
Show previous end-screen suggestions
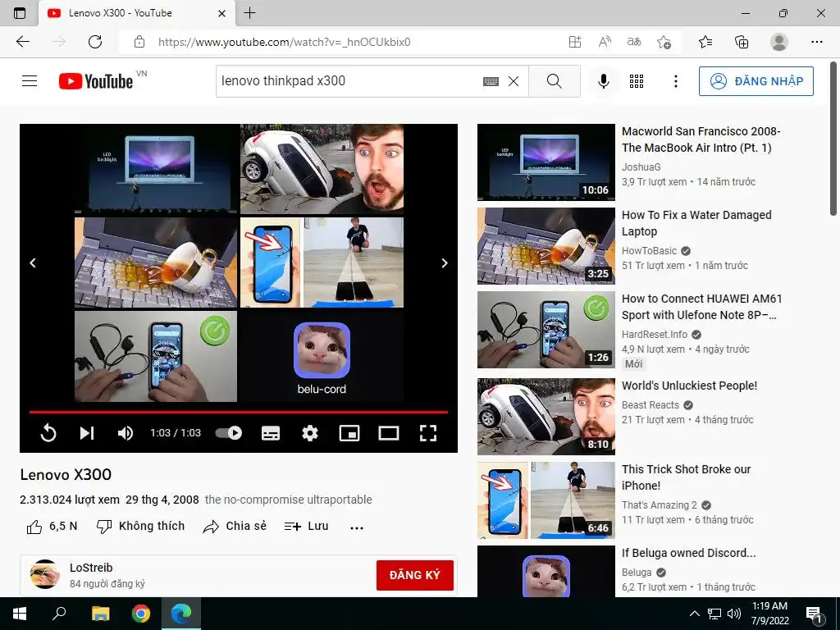[33, 263]
